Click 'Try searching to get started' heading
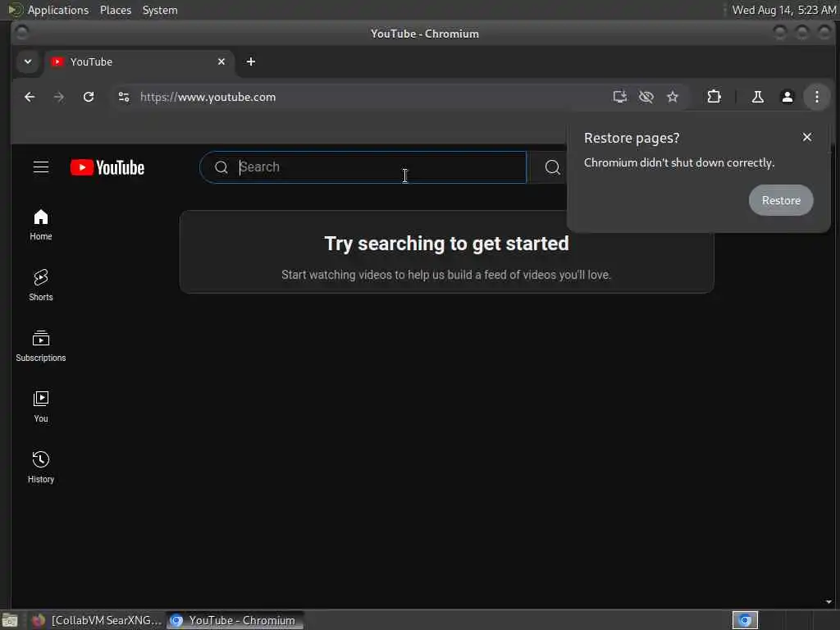840x630 pixels. coord(446,244)
